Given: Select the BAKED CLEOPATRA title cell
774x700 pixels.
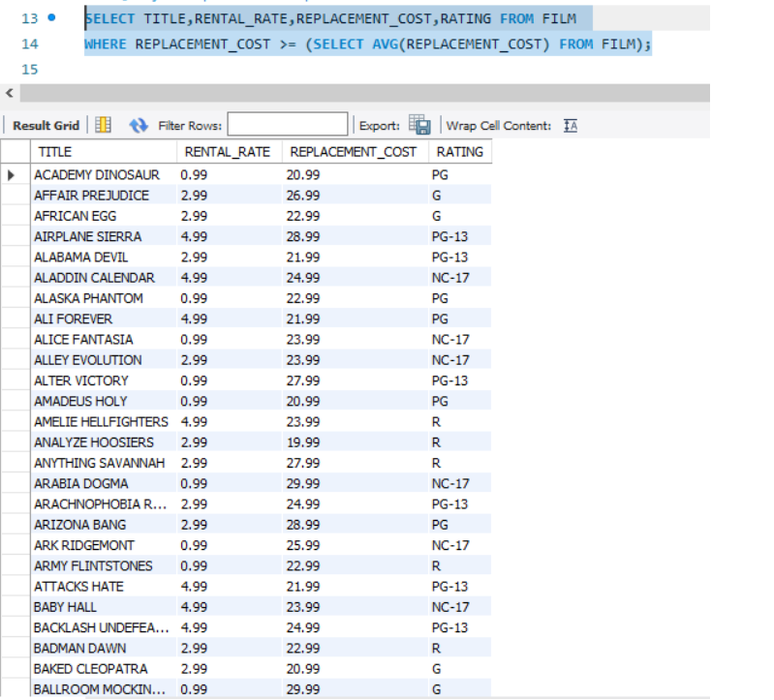Looking at the screenshot, I should click(104, 669).
